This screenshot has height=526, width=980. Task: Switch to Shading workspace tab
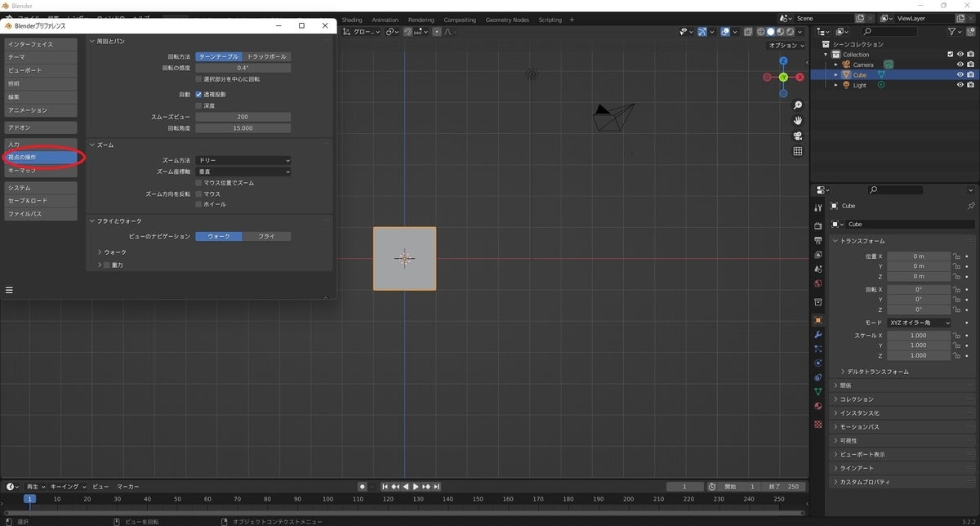(x=352, y=20)
